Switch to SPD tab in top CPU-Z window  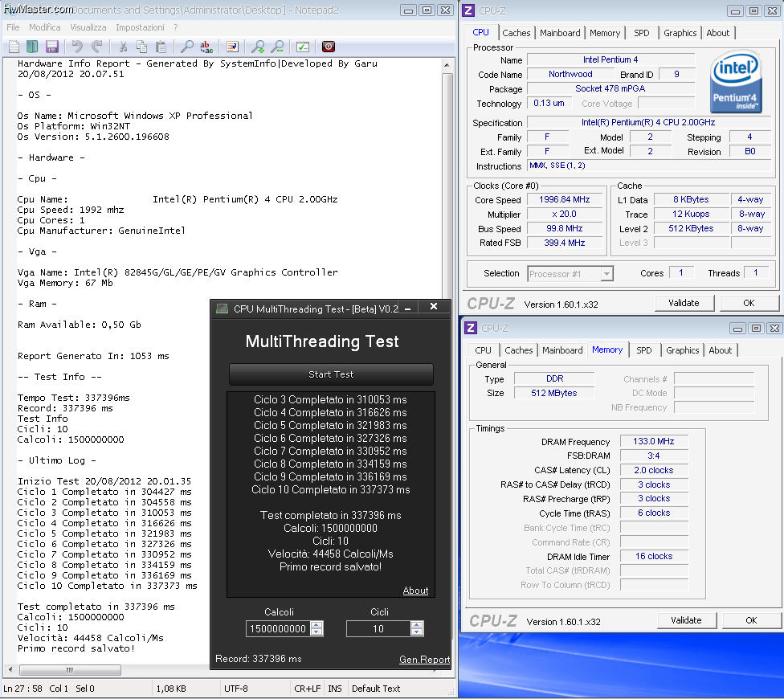coord(642,33)
